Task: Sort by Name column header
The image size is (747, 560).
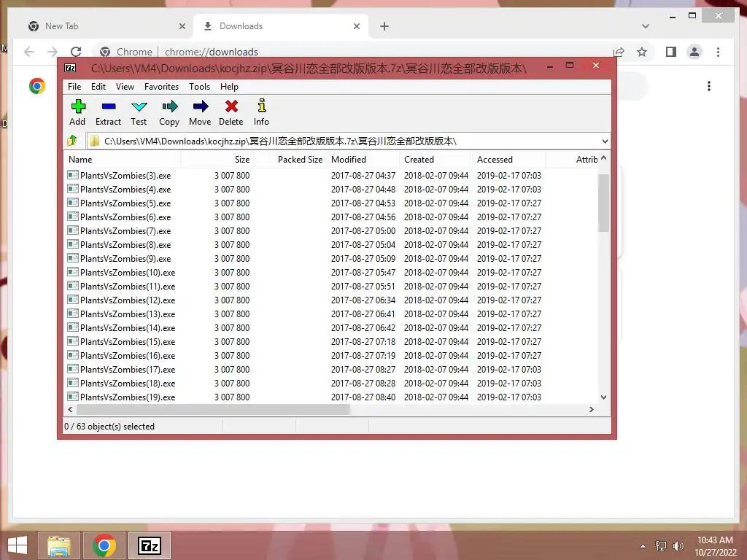Action: coord(122,160)
